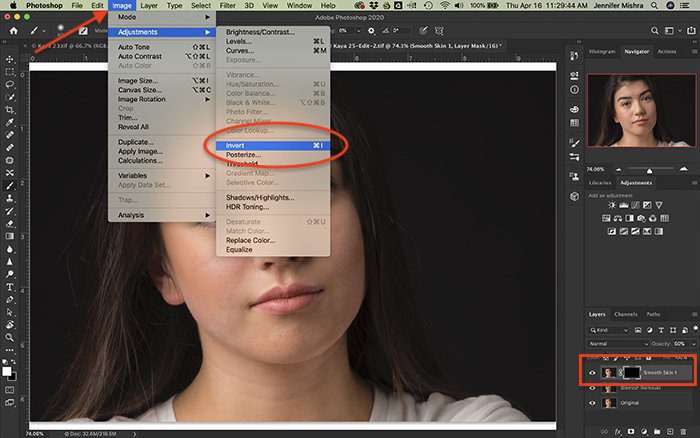Screen dimensions: 700x438
Task: Toggle visibility of the Original layer
Action: tap(592, 403)
